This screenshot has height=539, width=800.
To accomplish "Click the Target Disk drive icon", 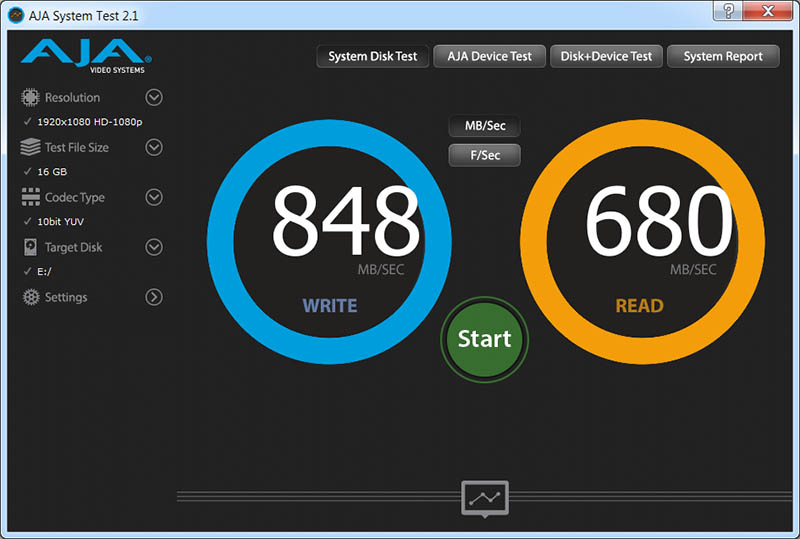I will pyautogui.click(x=31, y=247).
